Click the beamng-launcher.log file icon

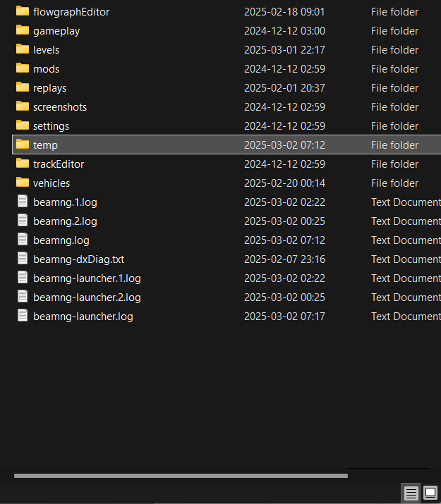(x=23, y=315)
